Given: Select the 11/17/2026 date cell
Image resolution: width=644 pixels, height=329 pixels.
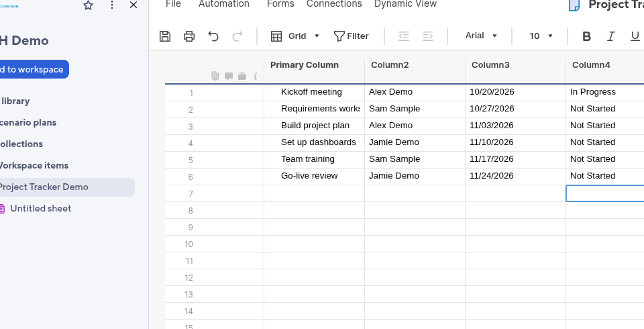Looking at the screenshot, I should (515, 160).
